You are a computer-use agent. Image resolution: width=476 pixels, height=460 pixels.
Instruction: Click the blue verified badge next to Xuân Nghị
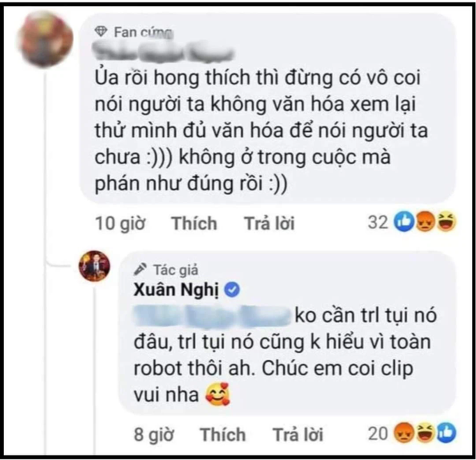click(232, 290)
